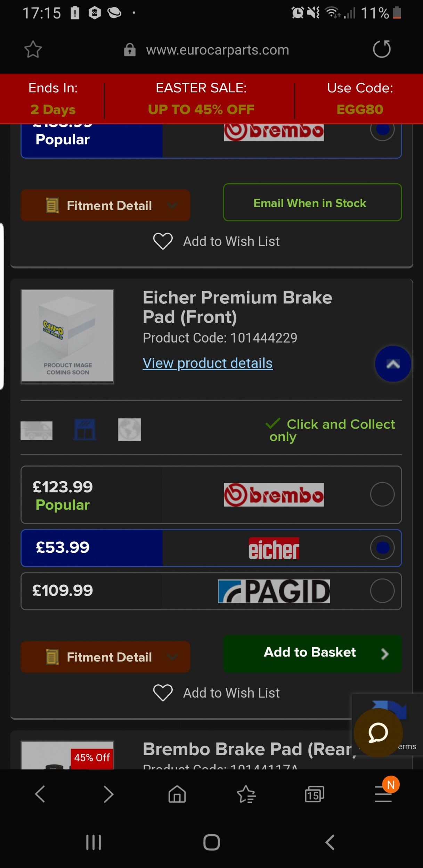The image size is (423, 868).
Task: Click the delivery van icon
Action: [36, 430]
